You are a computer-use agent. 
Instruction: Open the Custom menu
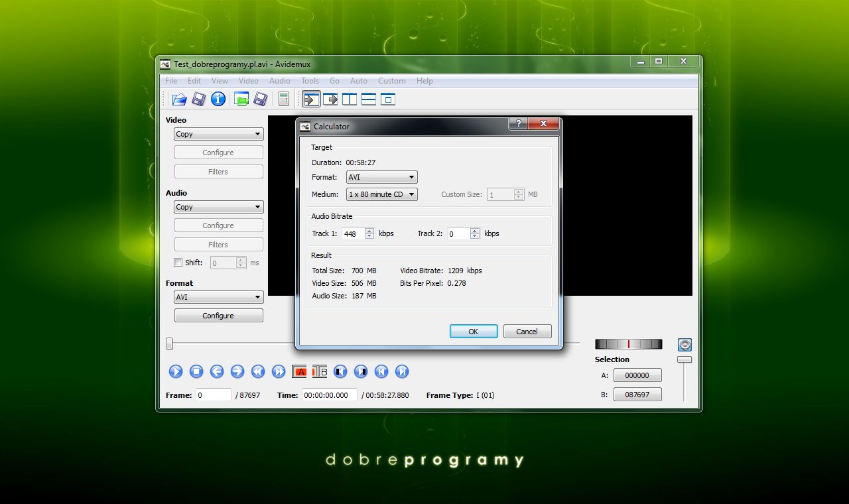pyautogui.click(x=392, y=81)
